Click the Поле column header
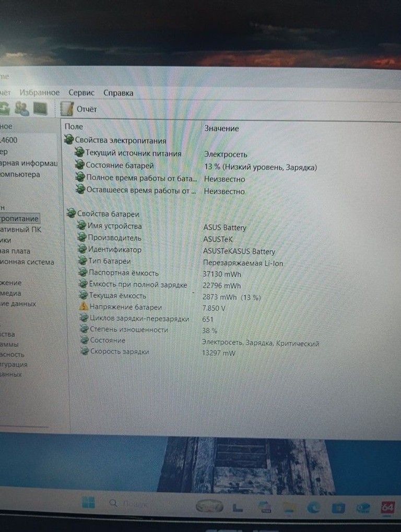The image size is (401, 532). (x=74, y=126)
